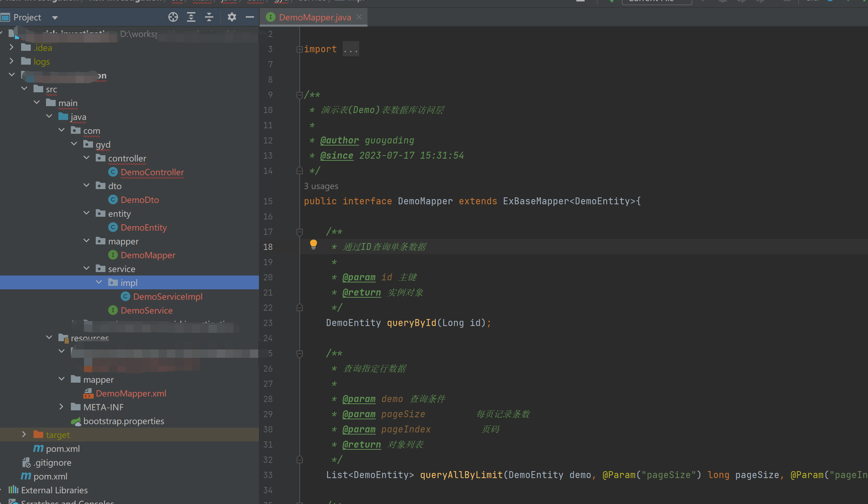This screenshot has width=868, height=504.
Task: Select the DemoMapper.java editor tab
Action: pyautogui.click(x=314, y=17)
